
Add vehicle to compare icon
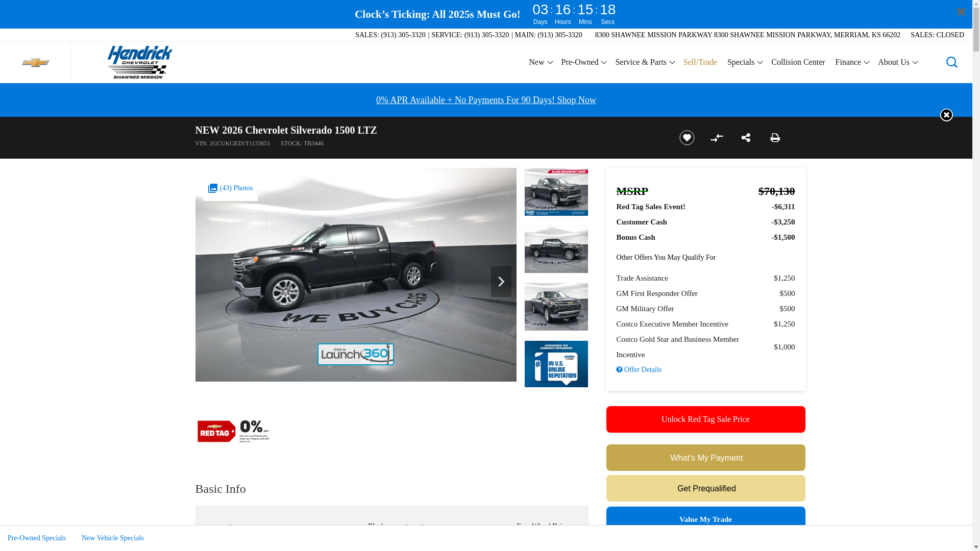coord(717,138)
